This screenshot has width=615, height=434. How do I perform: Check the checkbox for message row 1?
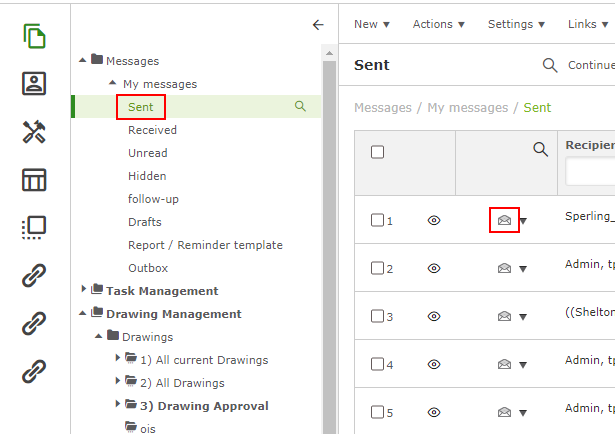377,220
